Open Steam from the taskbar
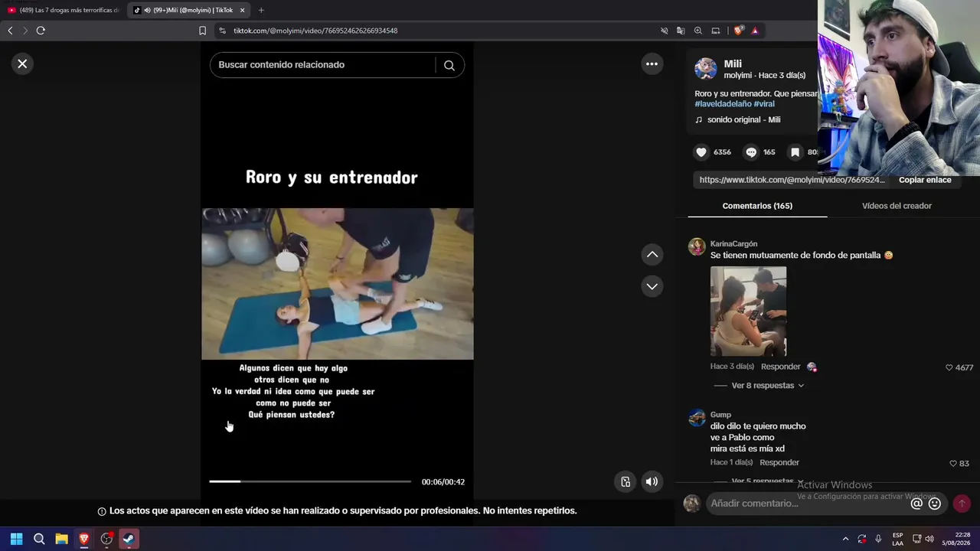Screen dimensions: 980x551 pos(129,539)
